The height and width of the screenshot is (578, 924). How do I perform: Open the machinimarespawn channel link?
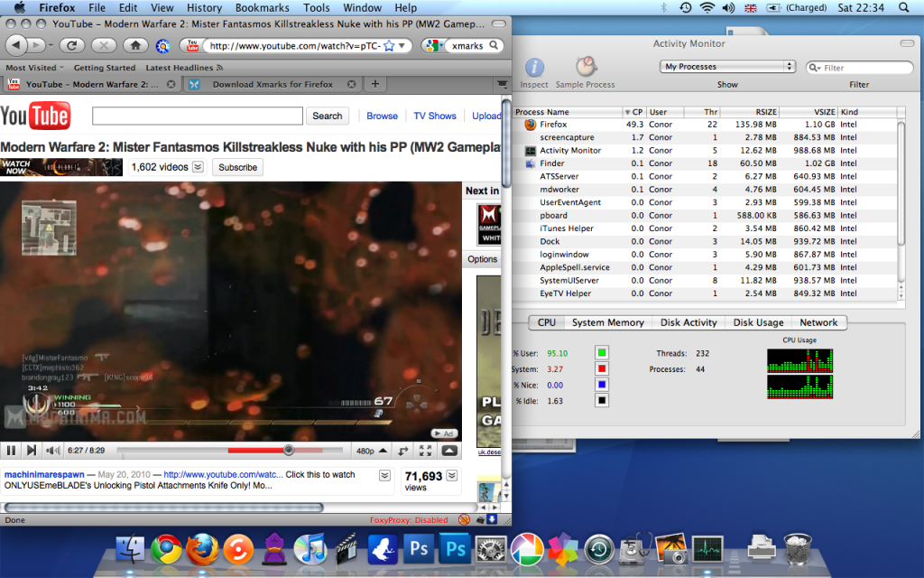click(44, 475)
